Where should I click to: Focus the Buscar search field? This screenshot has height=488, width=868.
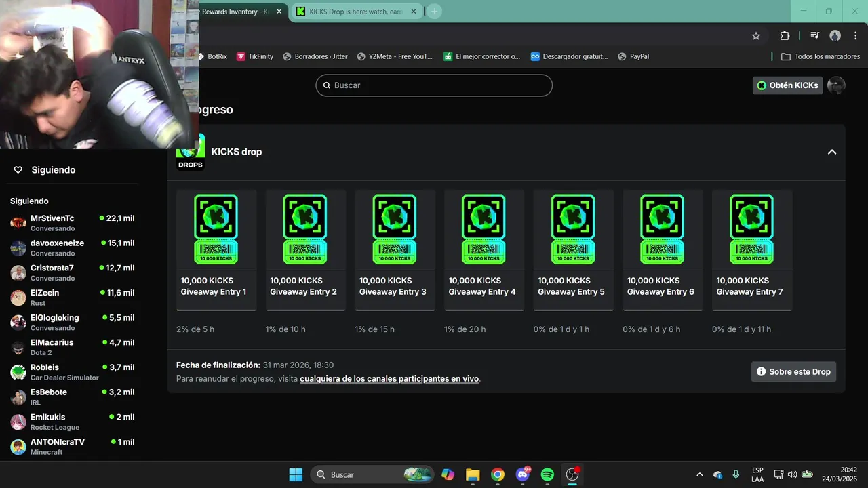click(434, 85)
